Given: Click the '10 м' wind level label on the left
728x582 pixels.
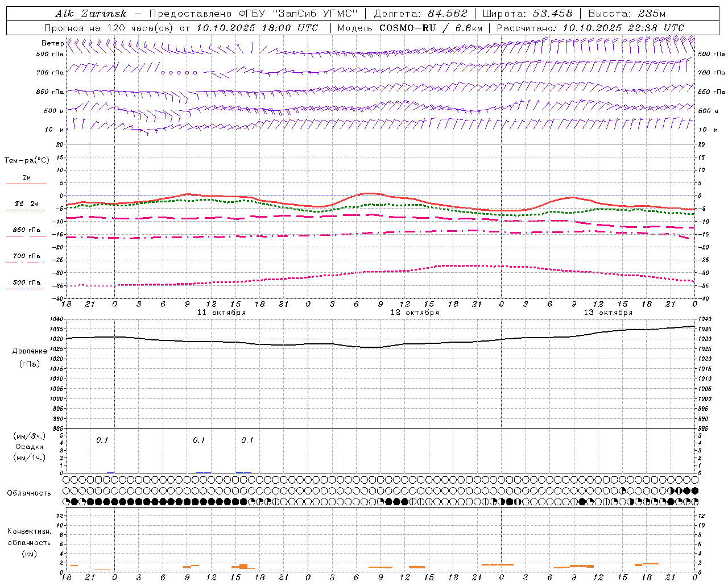Looking at the screenshot, I should click(x=54, y=130).
